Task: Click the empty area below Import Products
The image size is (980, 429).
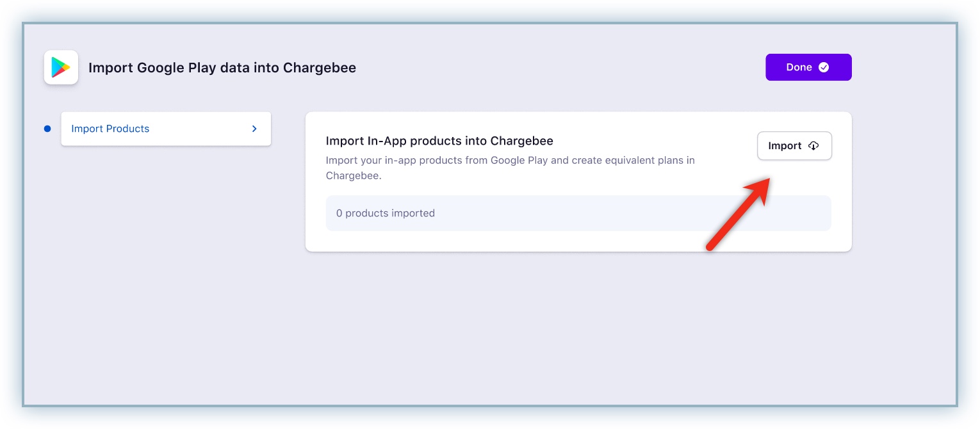Action: point(166,256)
